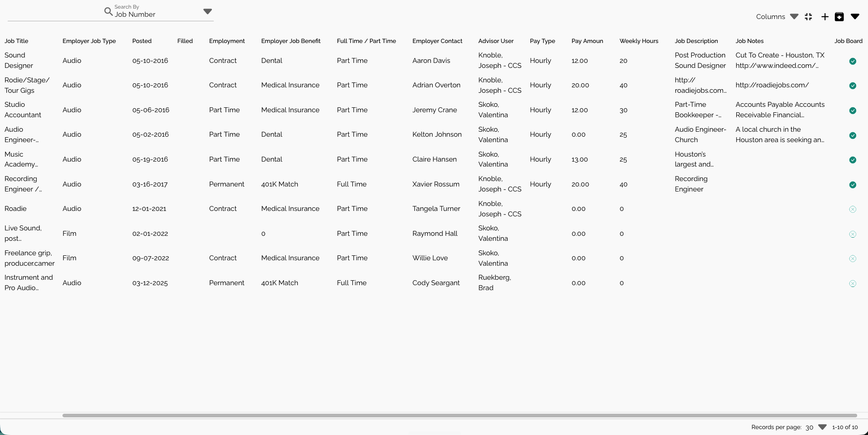868x435 pixels.
Task: Open the roadiejobs.com link in Job Notes
Action: coord(772,85)
